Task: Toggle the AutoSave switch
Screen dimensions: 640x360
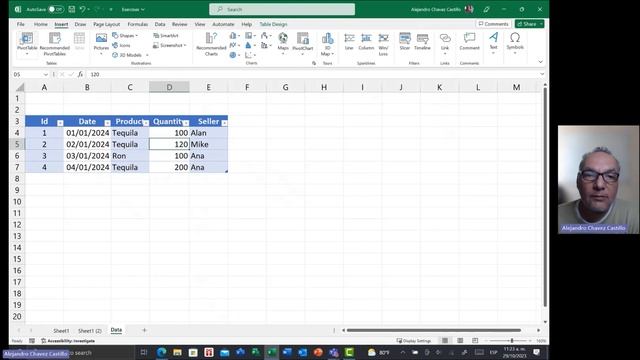Action: [56, 9]
